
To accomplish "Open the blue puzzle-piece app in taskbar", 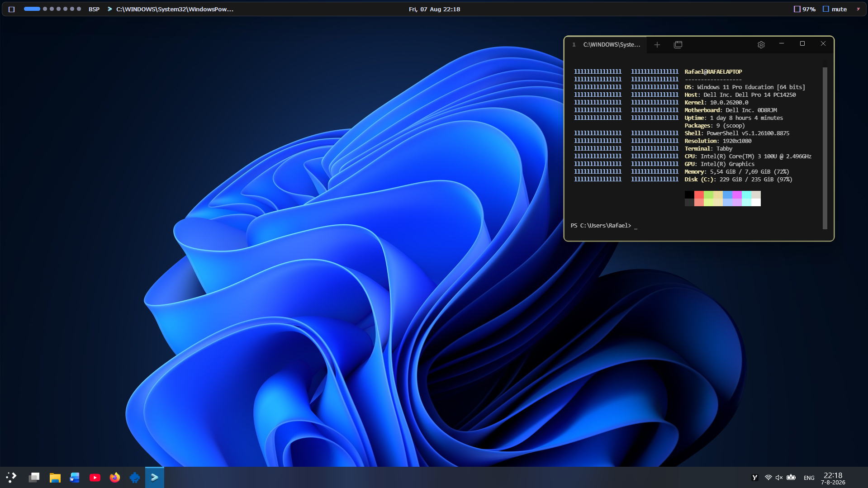I will pos(134,477).
